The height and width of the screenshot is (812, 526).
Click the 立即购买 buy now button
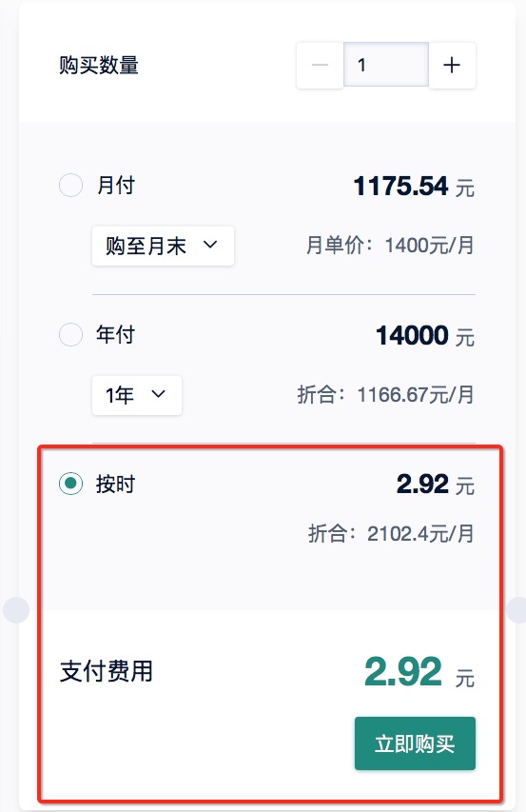pos(415,743)
